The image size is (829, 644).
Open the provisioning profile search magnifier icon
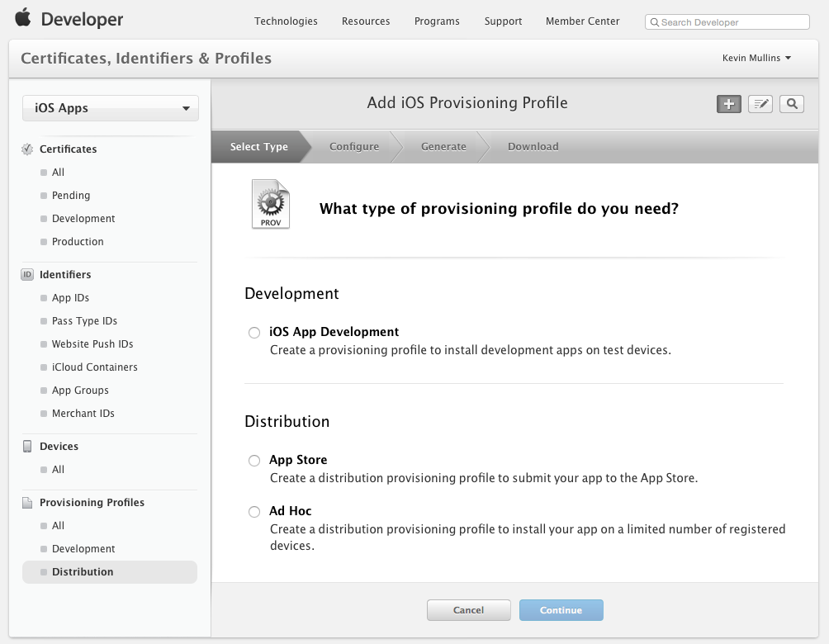coord(791,104)
